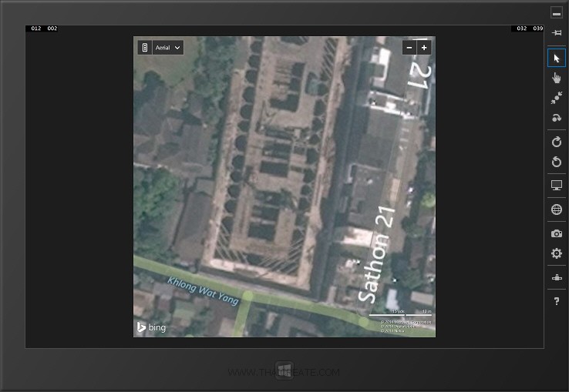Select mouse mode arrow tool
Image resolution: width=569 pixels, height=392 pixels.
click(557, 58)
